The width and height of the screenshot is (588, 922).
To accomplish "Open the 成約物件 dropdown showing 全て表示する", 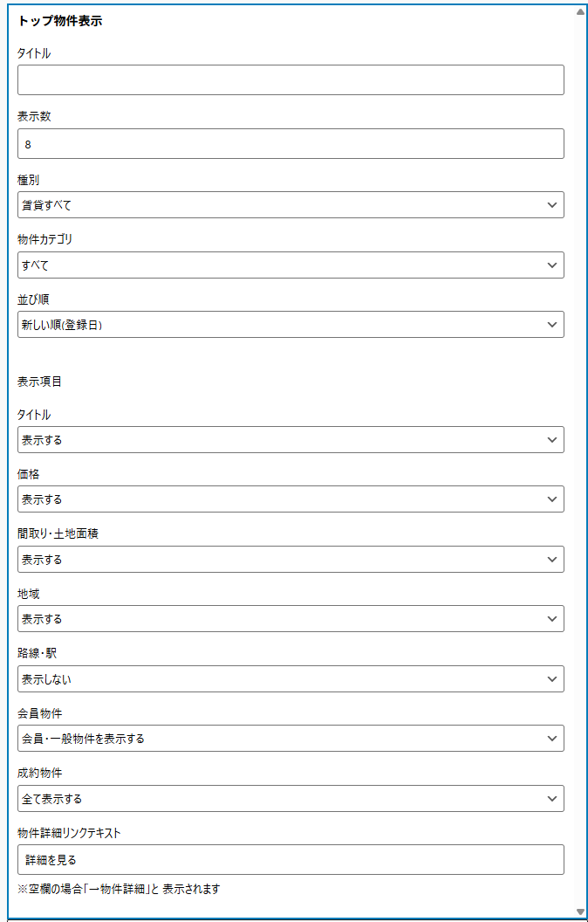I will 291,799.
